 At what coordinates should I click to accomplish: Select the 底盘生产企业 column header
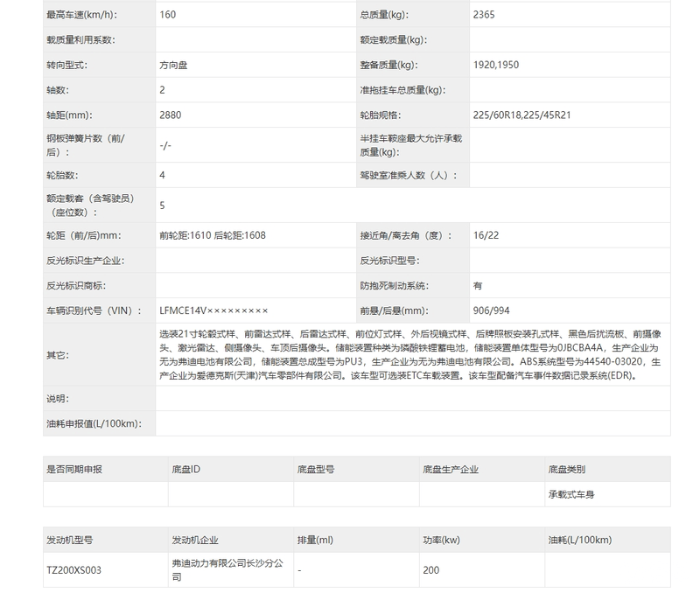coord(451,470)
